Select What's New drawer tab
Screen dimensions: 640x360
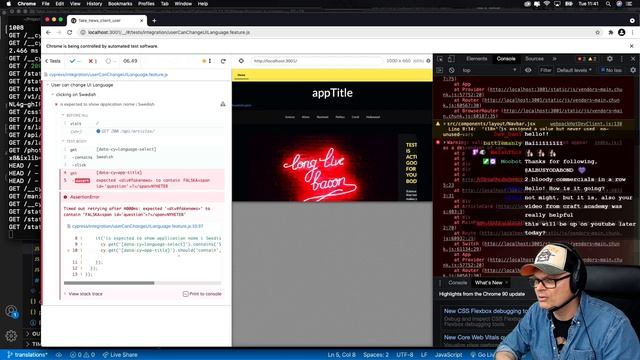(488, 282)
